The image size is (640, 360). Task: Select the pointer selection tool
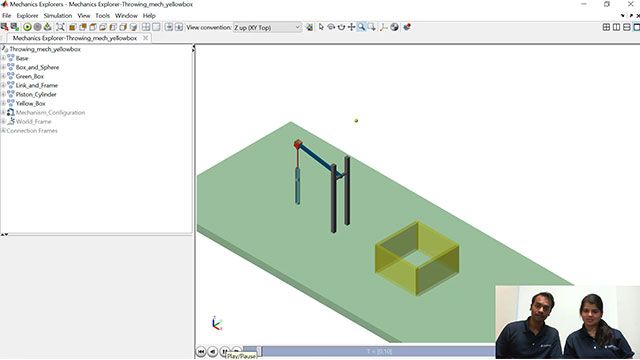point(321,27)
